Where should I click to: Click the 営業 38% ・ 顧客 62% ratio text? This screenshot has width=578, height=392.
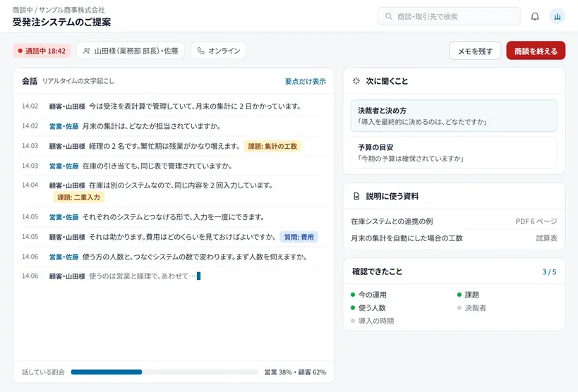pyautogui.click(x=295, y=372)
